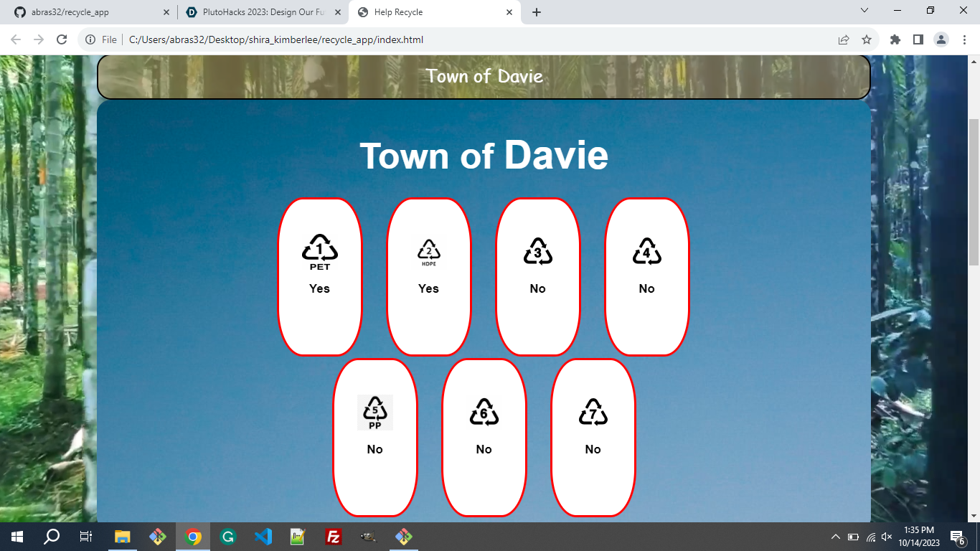Open the notification center icon
This screenshot has height=551, width=980.
pyautogui.click(x=957, y=537)
